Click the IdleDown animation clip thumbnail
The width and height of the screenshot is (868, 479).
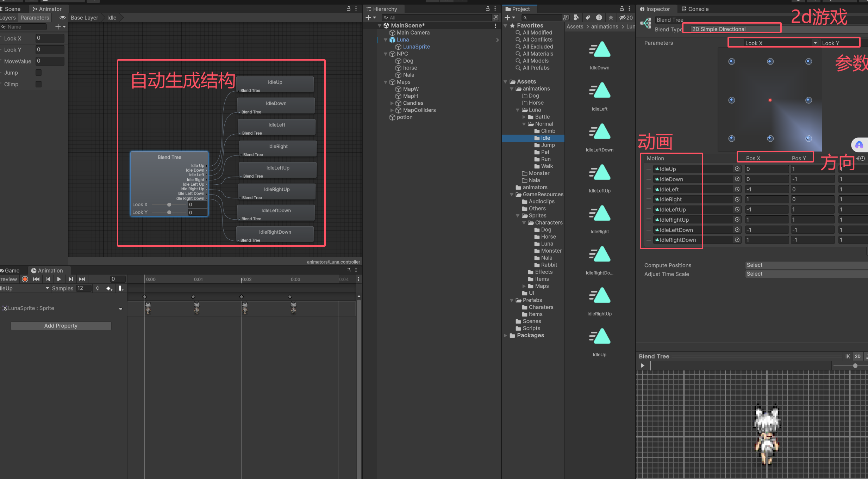599,50
